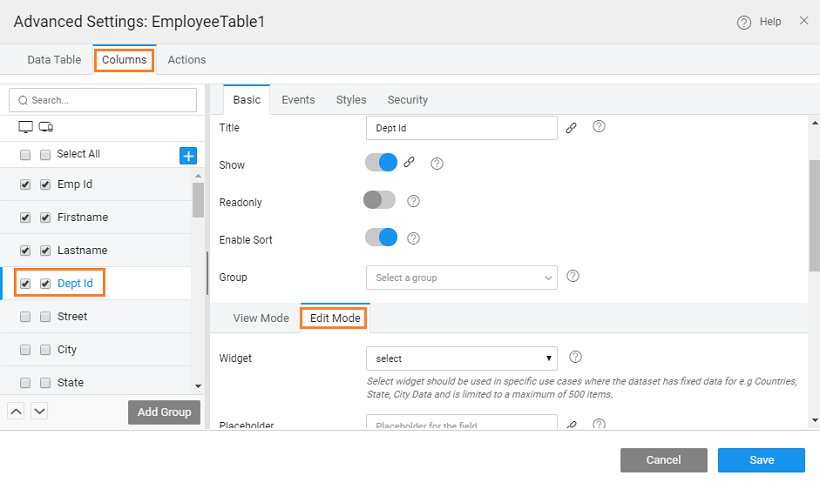
Task: Switch to the Events tab
Action: (x=298, y=100)
